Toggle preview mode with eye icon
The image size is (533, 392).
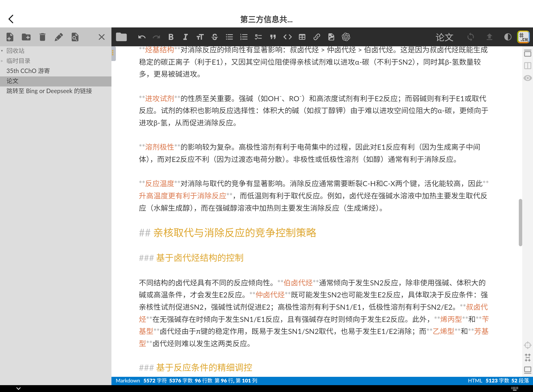528,78
